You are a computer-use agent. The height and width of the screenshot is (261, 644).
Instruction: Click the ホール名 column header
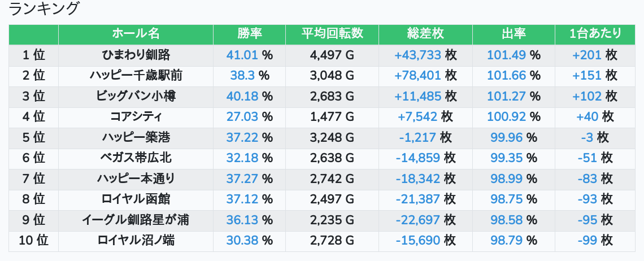click(x=136, y=34)
